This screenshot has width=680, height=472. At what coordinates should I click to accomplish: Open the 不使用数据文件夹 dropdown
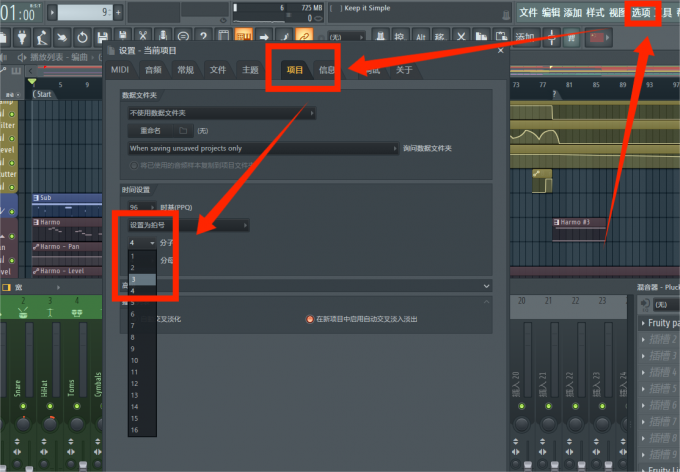[x=221, y=113]
